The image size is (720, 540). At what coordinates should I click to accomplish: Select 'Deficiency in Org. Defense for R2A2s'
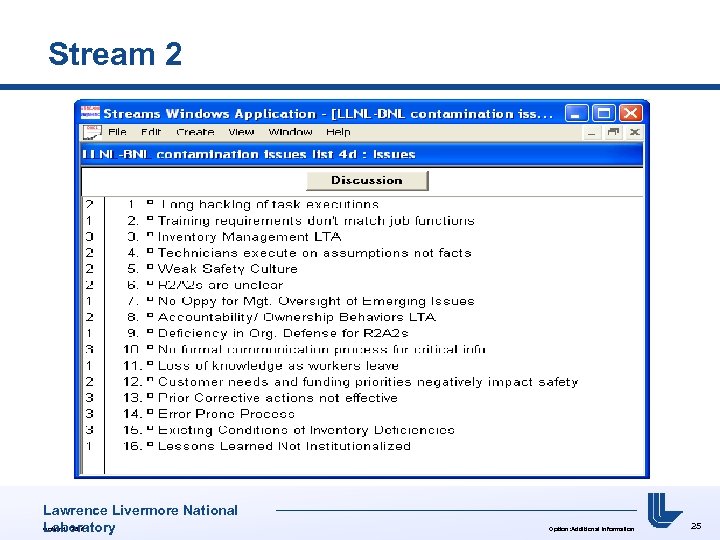tap(283, 333)
